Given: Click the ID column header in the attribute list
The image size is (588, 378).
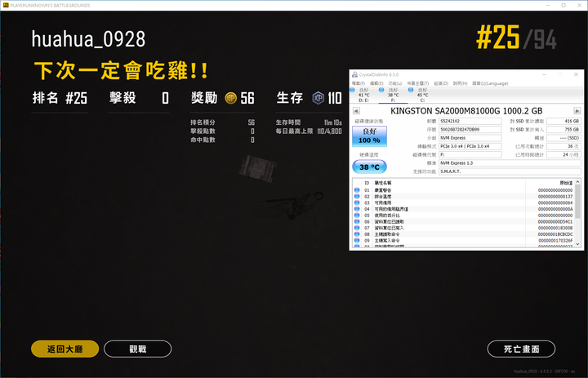Looking at the screenshot, I should click(x=367, y=183).
